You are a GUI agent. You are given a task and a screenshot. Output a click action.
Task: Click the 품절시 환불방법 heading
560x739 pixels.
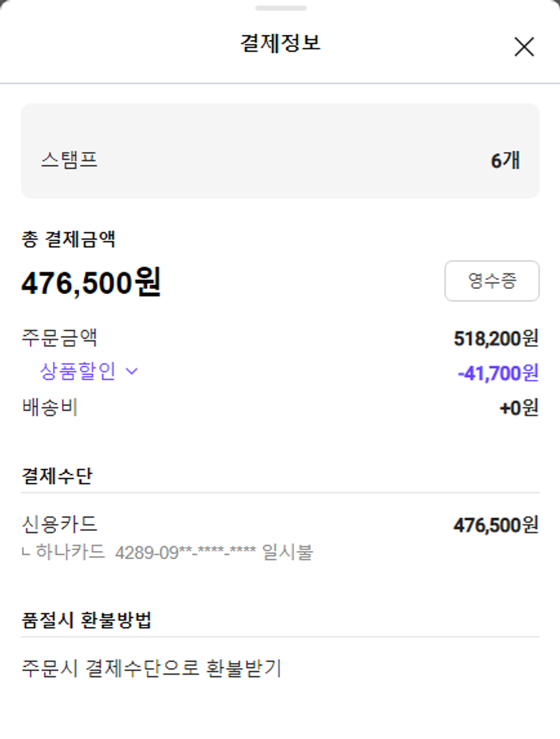[x=87, y=620]
